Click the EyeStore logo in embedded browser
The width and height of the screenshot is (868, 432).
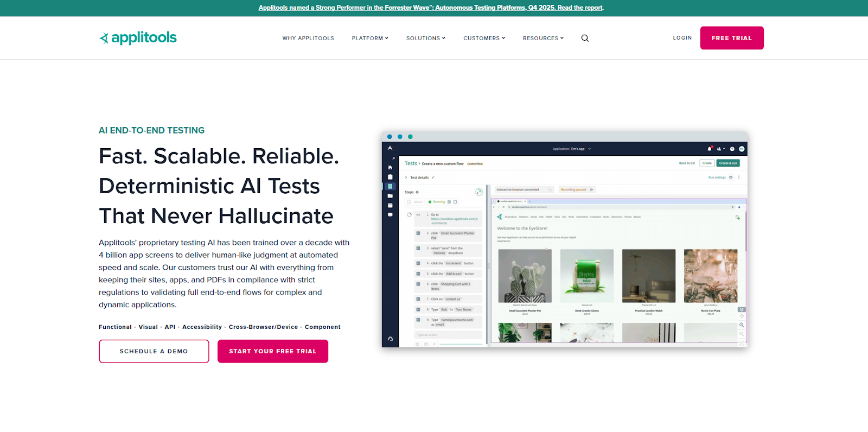coord(500,217)
